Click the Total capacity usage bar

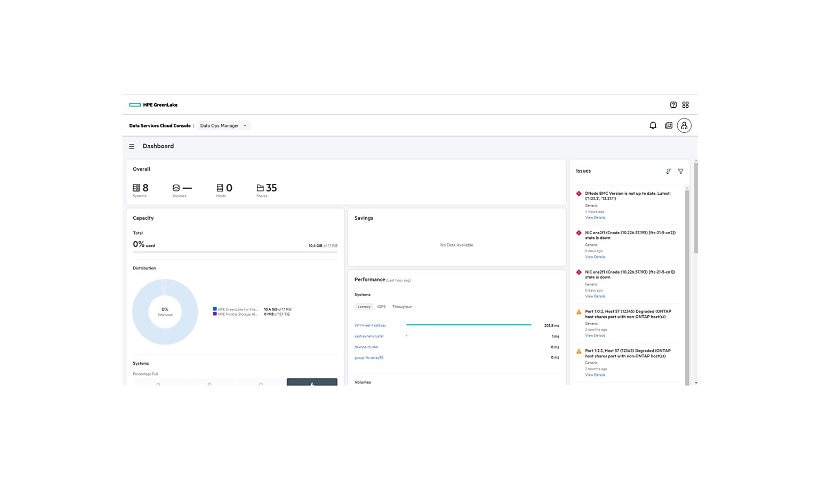tap(235, 252)
